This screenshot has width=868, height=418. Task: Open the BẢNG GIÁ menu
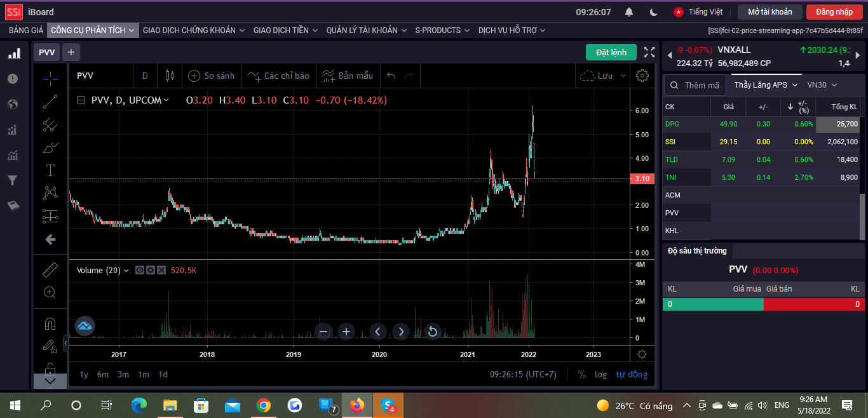26,30
